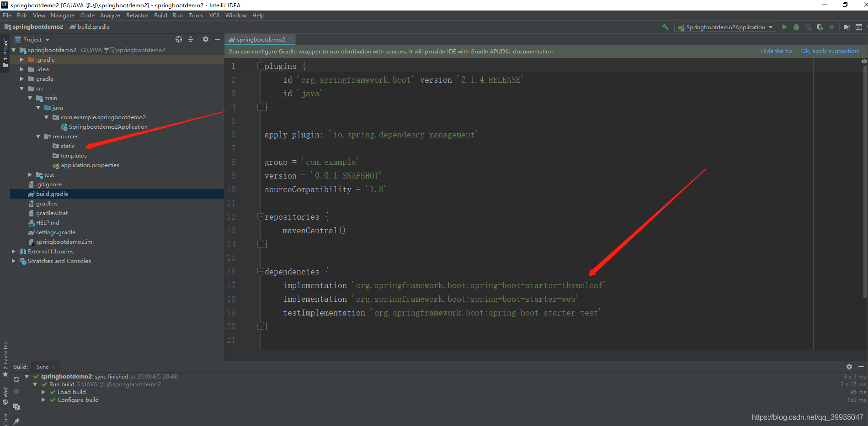Expand the Load build step
The image size is (868, 426).
click(x=43, y=392)
